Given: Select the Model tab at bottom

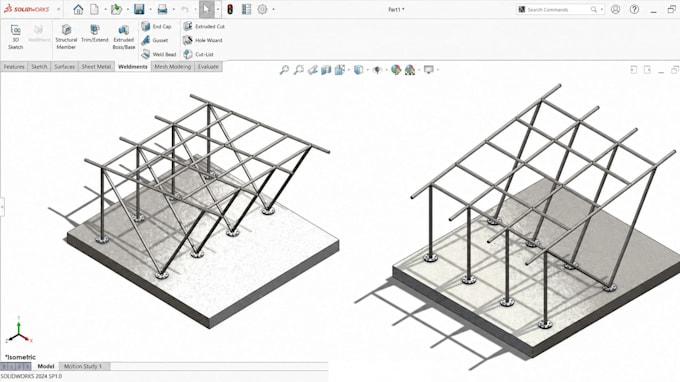Looking at the screenshot, I should 46,366.
